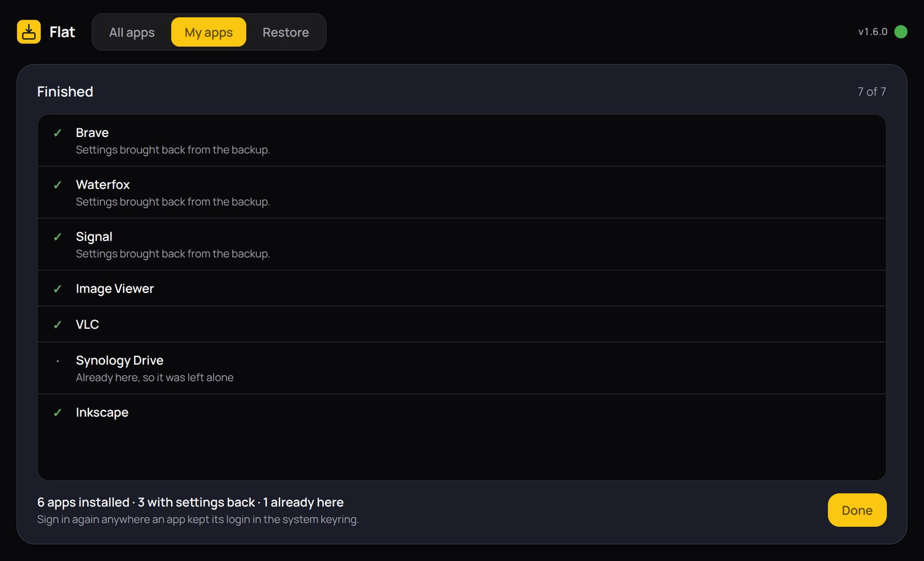Image resolution: width=924 pixels, height=561 pixels.
Task: Click the green checkmark beside Signal
Action: pyautogui.click(x=57, y=237)
